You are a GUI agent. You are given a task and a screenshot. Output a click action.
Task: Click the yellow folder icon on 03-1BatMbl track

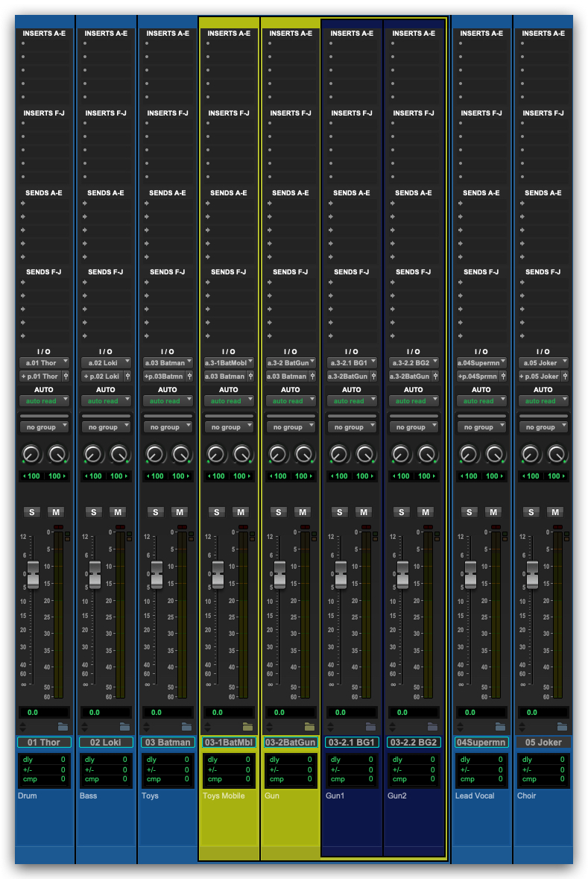[247, 726]
